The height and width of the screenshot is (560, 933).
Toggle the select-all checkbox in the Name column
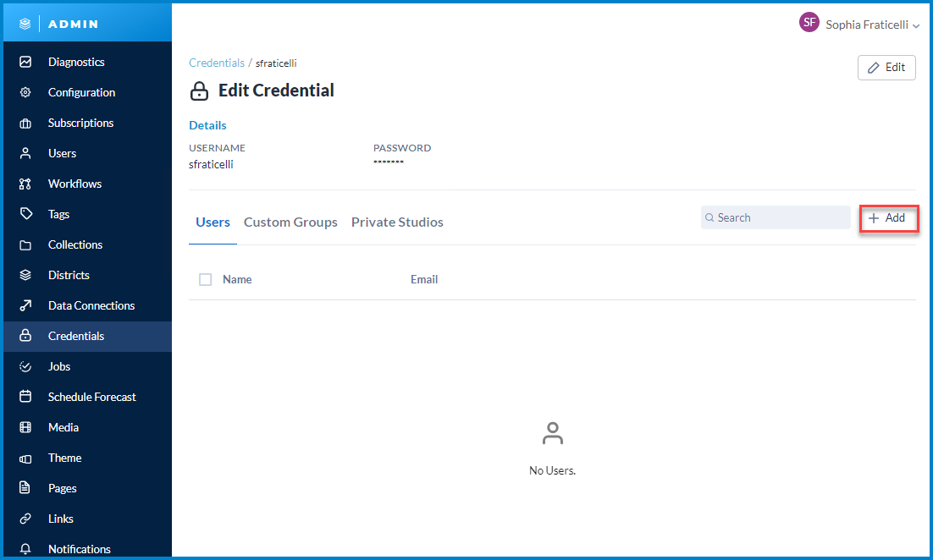(205, 279)
